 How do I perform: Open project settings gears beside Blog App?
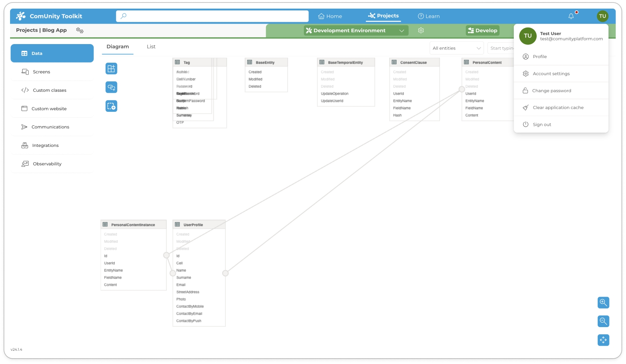(80, 30)
